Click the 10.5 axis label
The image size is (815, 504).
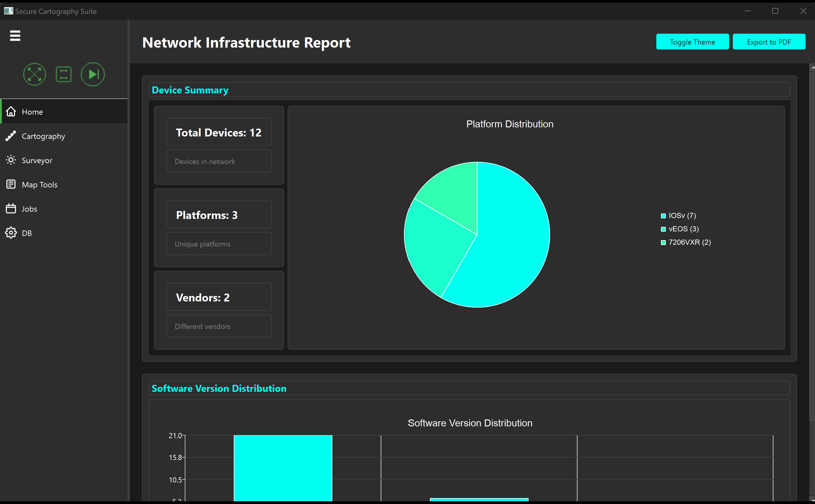pos(175,480)
